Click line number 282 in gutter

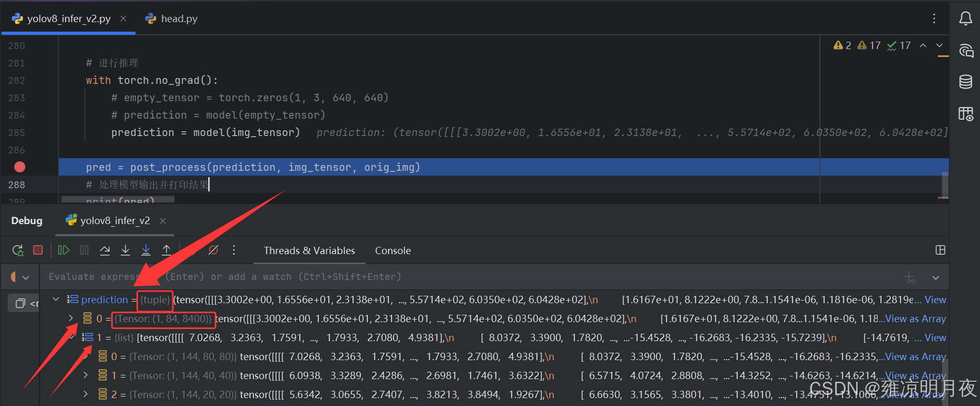click(x=16, y=80)
